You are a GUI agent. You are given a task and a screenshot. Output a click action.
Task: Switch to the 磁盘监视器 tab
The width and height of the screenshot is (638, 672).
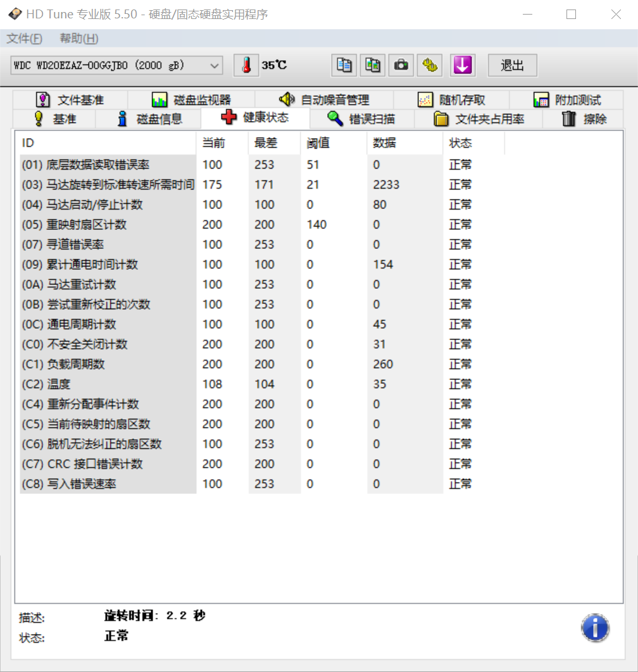pos(191,100)
